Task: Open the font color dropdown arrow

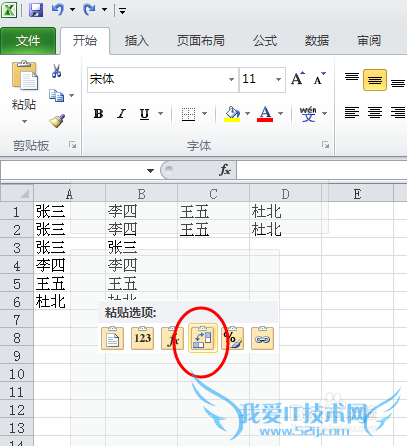Action: tap(280, 114)
